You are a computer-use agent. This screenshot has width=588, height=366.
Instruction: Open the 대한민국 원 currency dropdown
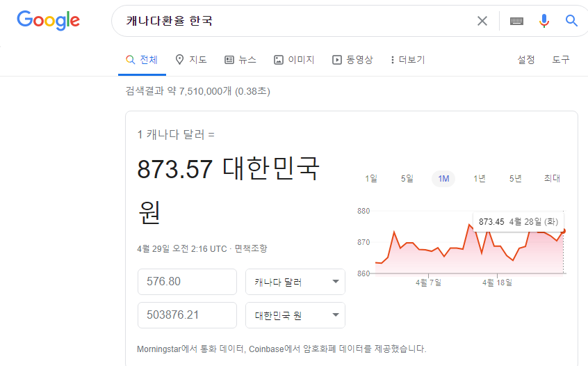click(295, 315)
